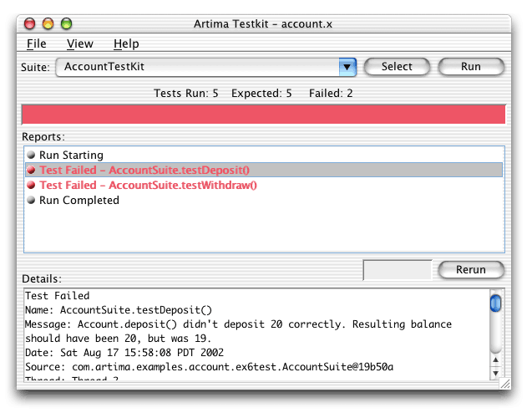Image resolution: width=532 pixels, height=413 pixels.
Task: Select the Test Failed testWithdraw() report
Action: click(264, 185)
